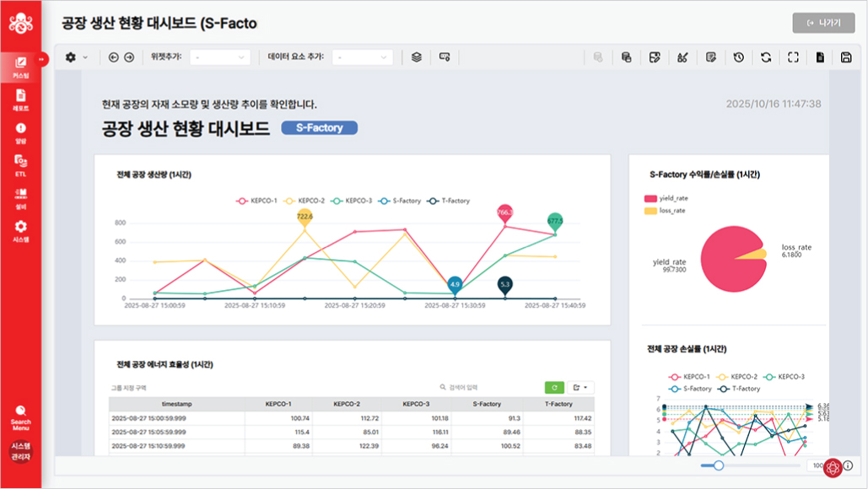Click the yellow loss_rate pie slice

click(x=756, y=255)
